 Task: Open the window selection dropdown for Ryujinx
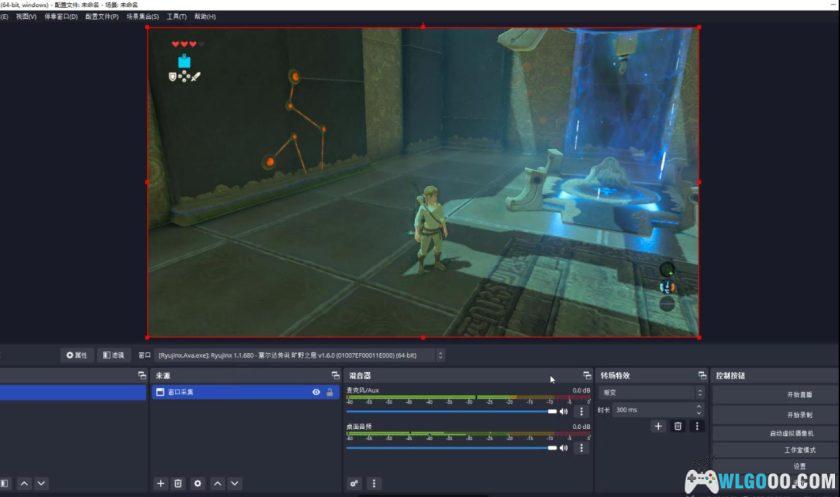tap(299, 355)
